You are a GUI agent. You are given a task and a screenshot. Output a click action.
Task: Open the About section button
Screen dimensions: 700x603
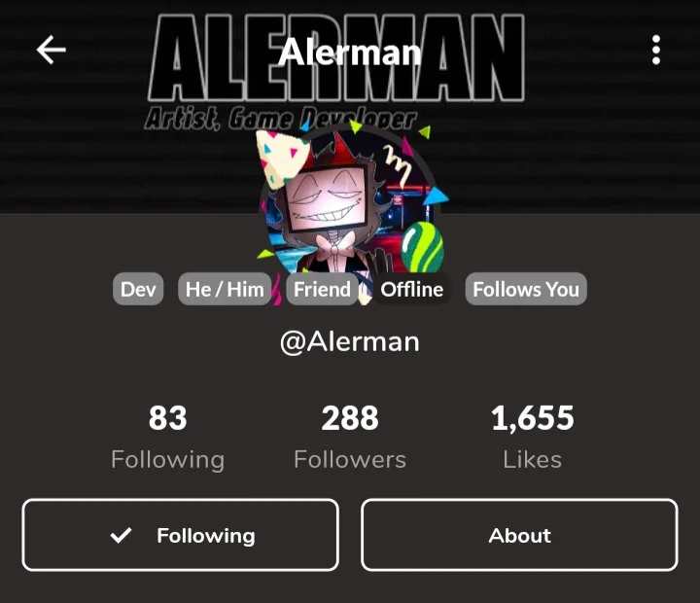(x=519, y=535)
